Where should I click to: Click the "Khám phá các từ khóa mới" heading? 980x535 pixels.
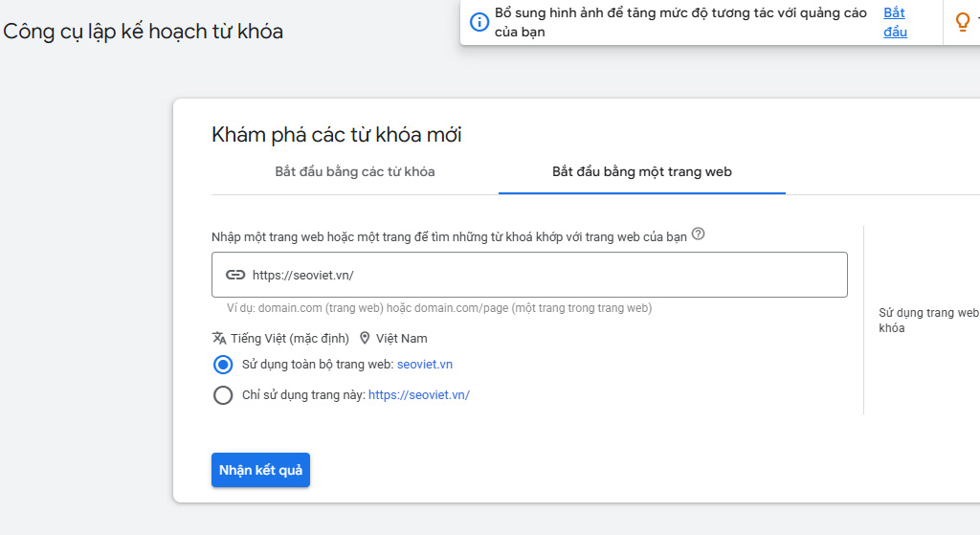(336, 134)
